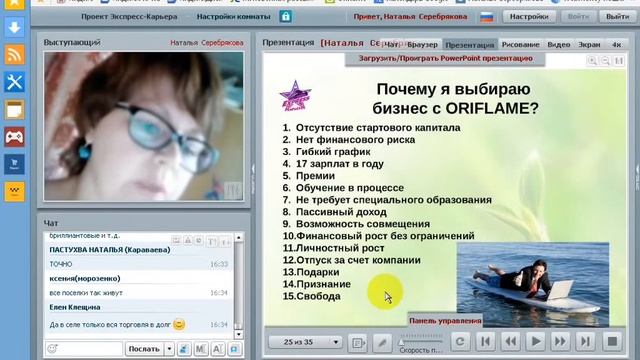Click the slide notes icon beside the slide selector

[358, 342]
